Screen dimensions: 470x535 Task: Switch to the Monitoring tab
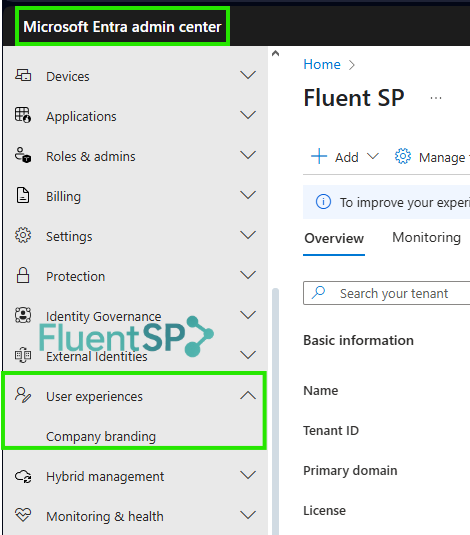coord(426,238)
